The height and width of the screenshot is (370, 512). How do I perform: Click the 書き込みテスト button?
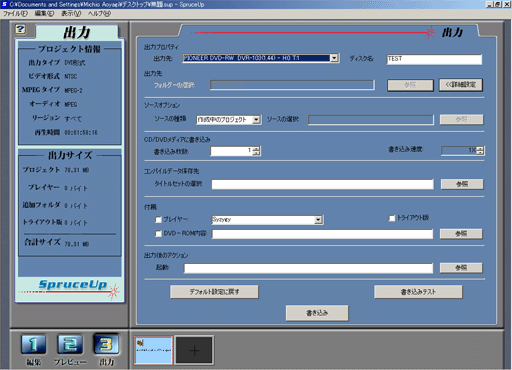[418, 292]
